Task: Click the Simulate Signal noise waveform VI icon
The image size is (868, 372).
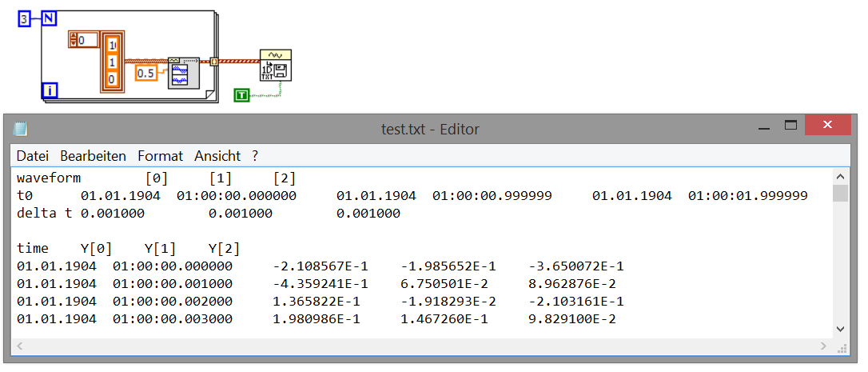Action: tap(183, 73)
